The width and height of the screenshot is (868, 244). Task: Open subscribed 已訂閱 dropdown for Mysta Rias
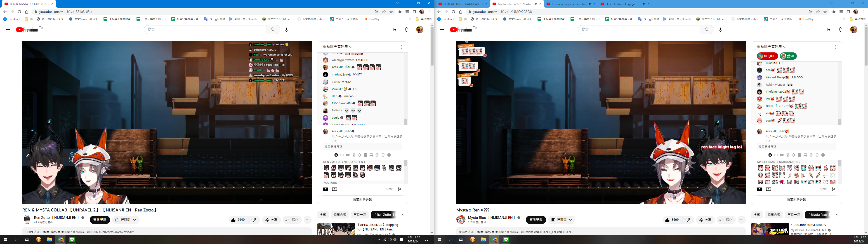click(561, 220)
